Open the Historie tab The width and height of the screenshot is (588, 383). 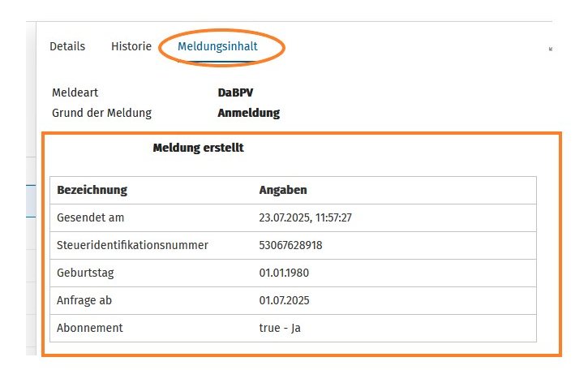131,46
